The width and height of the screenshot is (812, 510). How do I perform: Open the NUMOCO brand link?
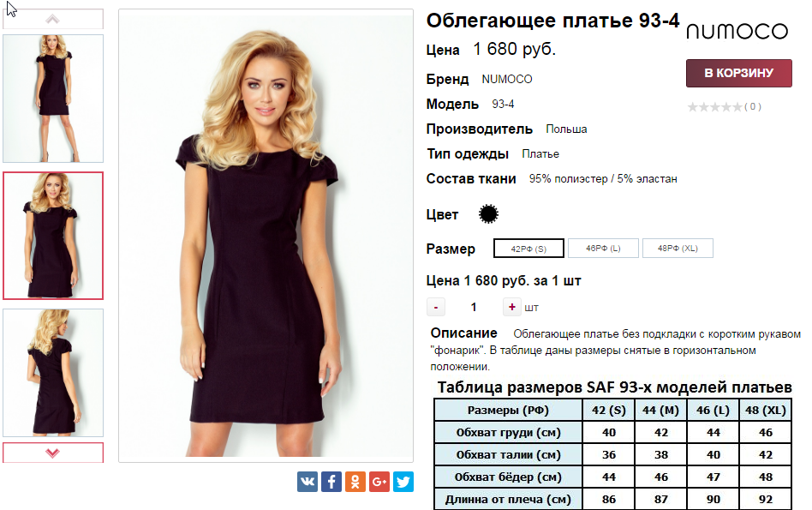click(x=507, y=80)
